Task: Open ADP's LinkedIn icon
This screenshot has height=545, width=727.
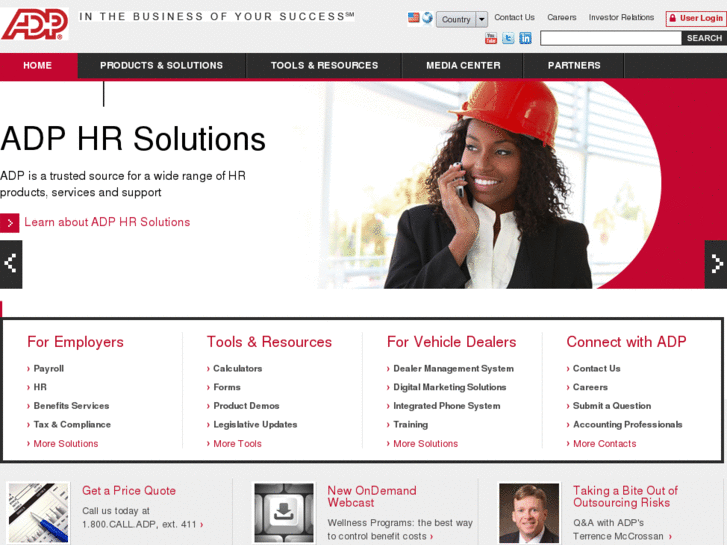Action: pyautogui.click(x=525, y=38)
